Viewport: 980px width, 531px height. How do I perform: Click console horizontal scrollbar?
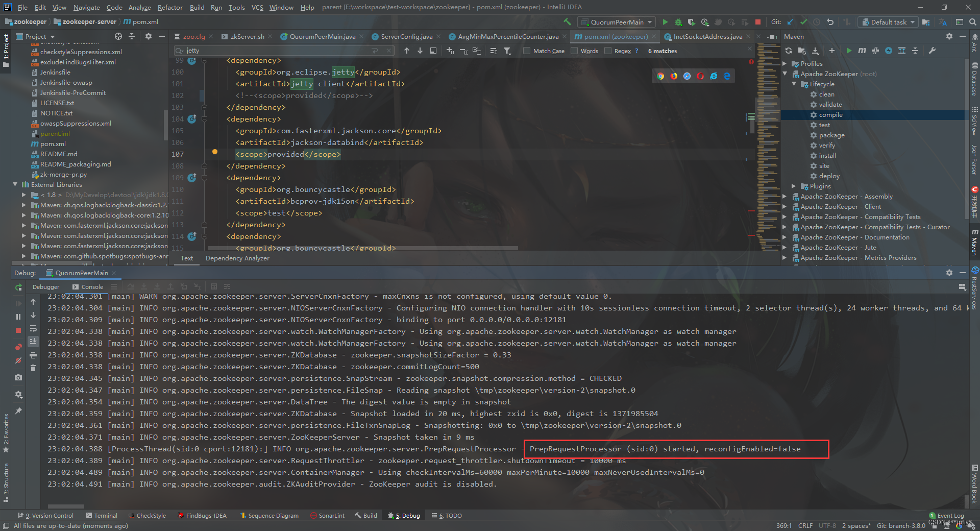[65, 506]
